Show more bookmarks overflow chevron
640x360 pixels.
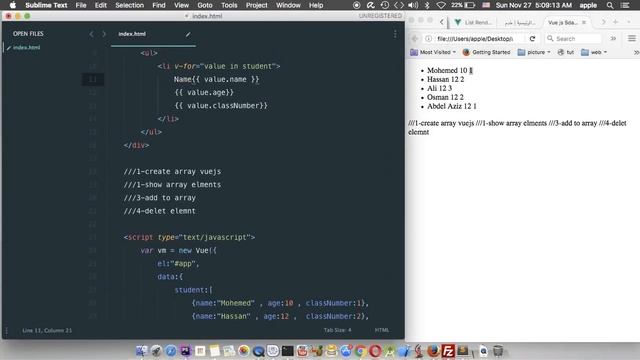tap(636, 52)
